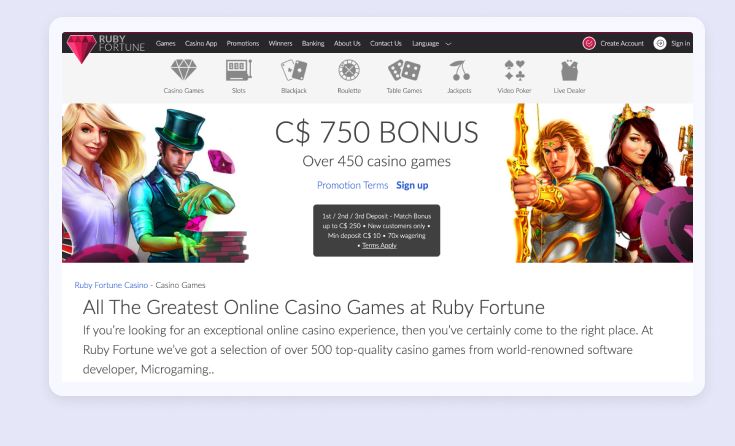Click the Ruby Fortune Casino breadcrumb
This screenshot has width=735, height=446.
[111, 285]
